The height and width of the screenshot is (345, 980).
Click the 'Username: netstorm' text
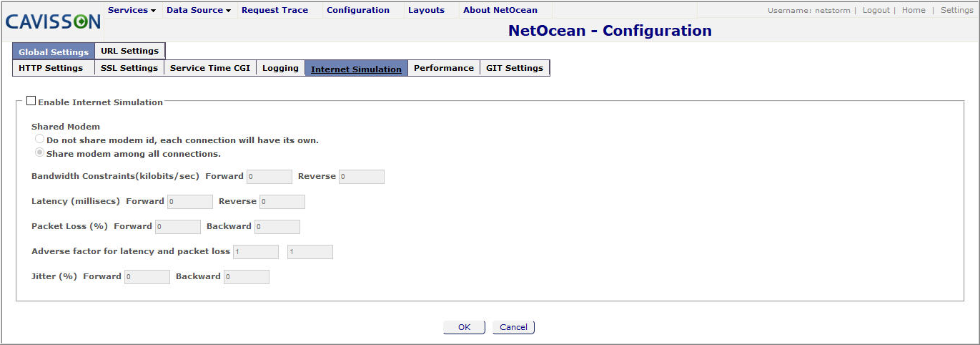pos(808,10)
